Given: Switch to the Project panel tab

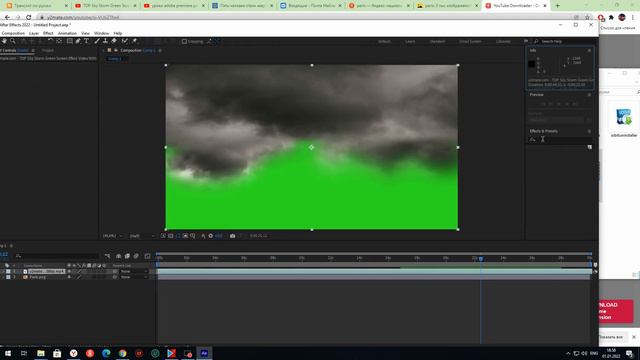Looking at the screenshot, I should pyautogui.click(x=48, y=50).
